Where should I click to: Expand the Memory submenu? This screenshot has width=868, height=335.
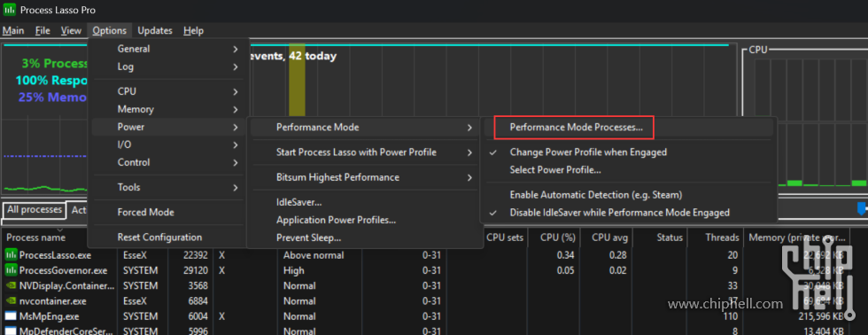coord(167,110)
